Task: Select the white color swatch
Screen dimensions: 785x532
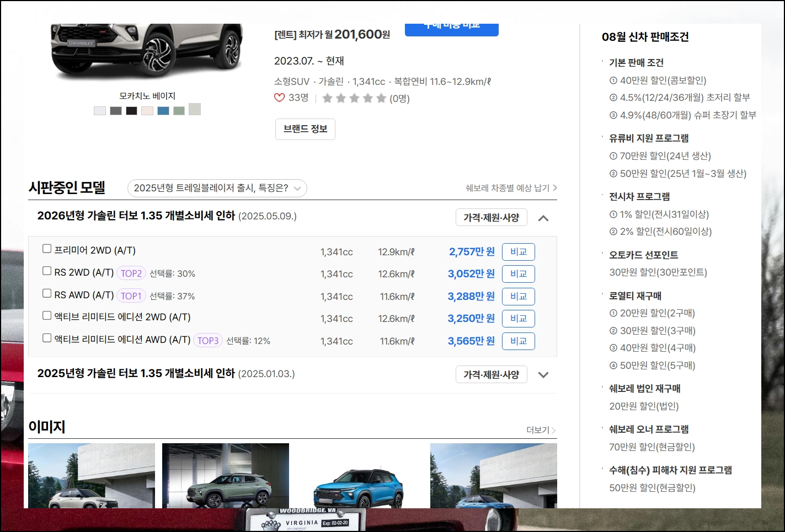Action: (100, 110)
